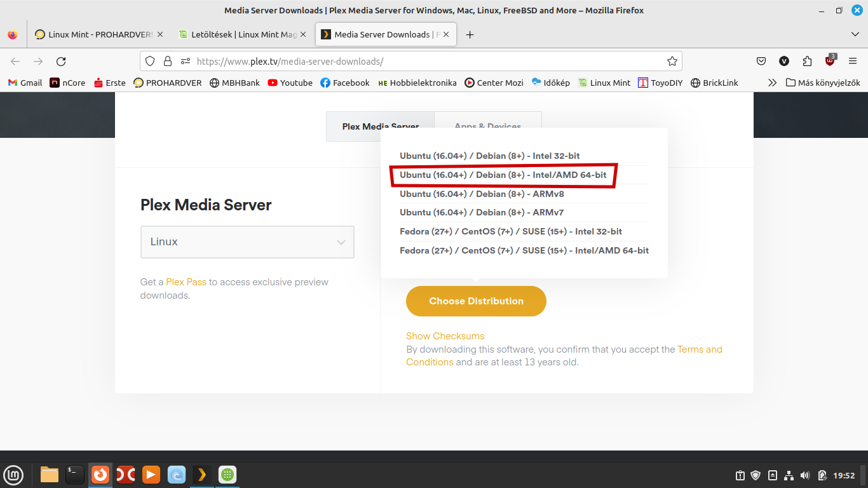This screenshot has width=868, height=488.
Task: Open the nCore bookmark
Action: [x=67, y=83]
